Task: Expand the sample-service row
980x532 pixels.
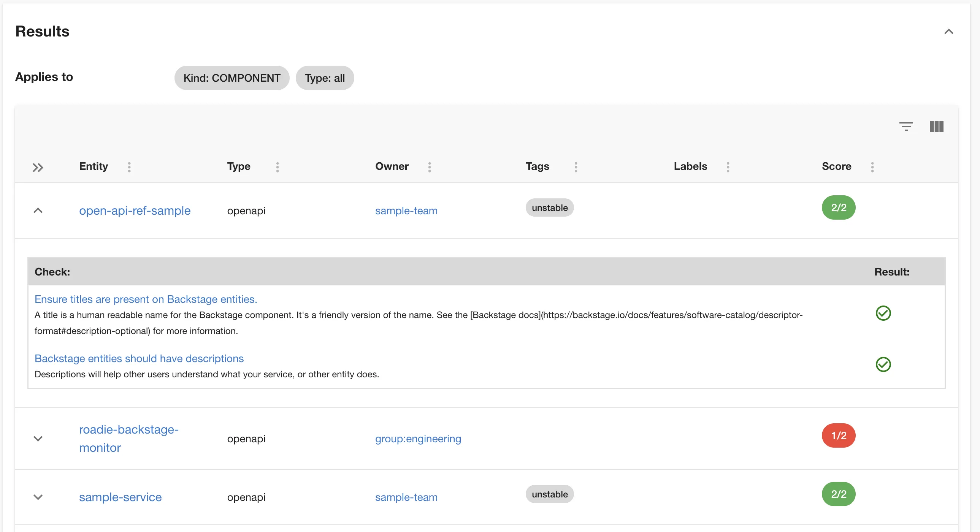Action: [38, 497]
